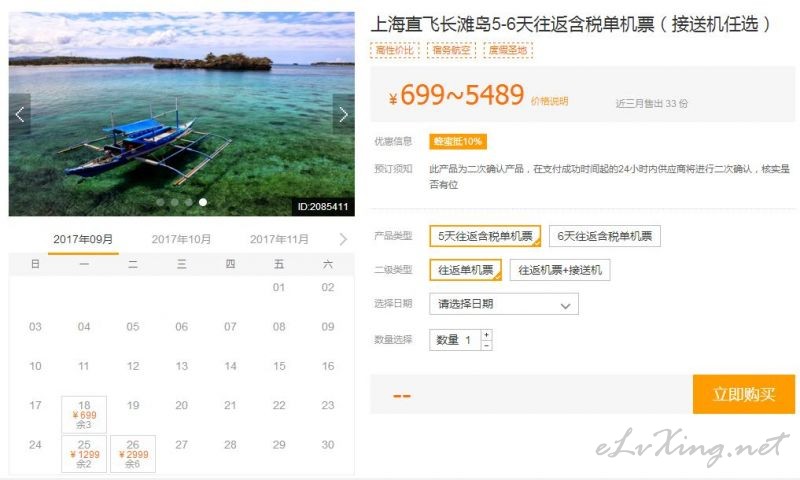This screenshot has height=480, width=800.
Task: Pick September 26 priced at ¥2999
Action: tap(133, 453)
